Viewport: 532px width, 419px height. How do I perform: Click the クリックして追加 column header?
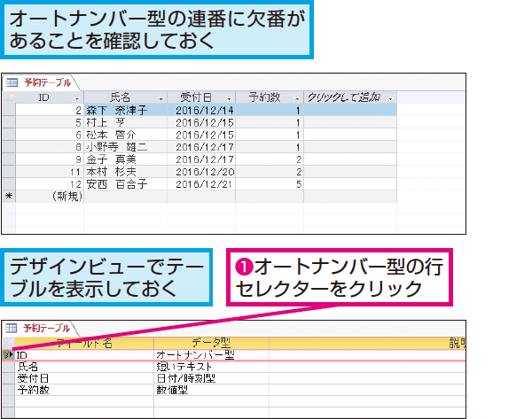click(x=342, y=97)
